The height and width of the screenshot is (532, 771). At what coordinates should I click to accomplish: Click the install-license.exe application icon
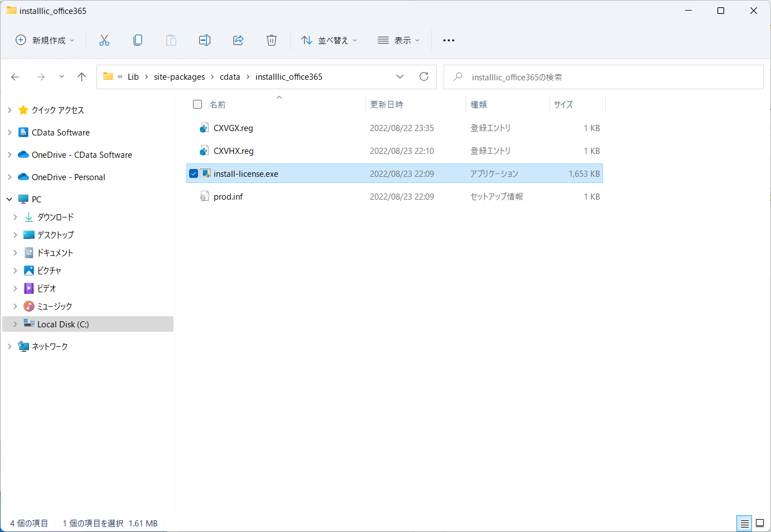205,173
